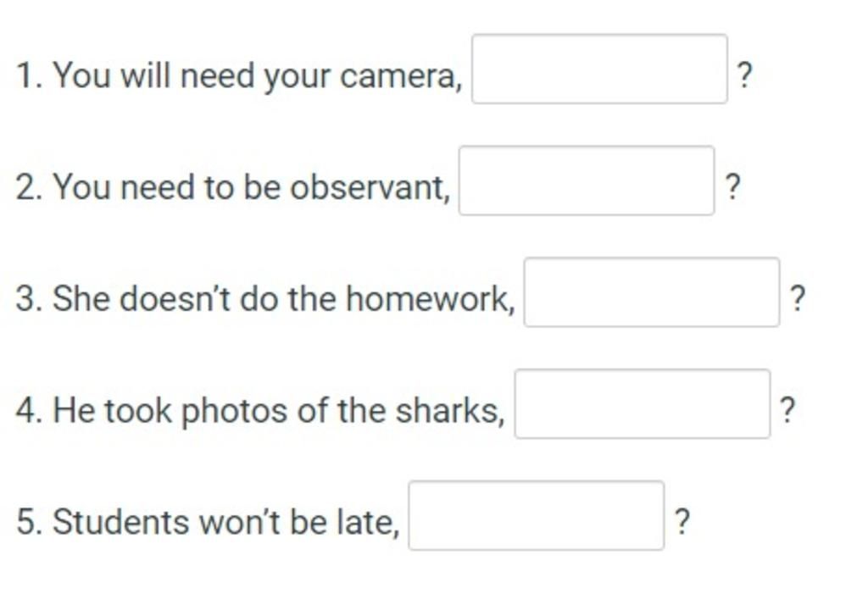Click the question mark ending sentence 1

(x=745, y=75)
